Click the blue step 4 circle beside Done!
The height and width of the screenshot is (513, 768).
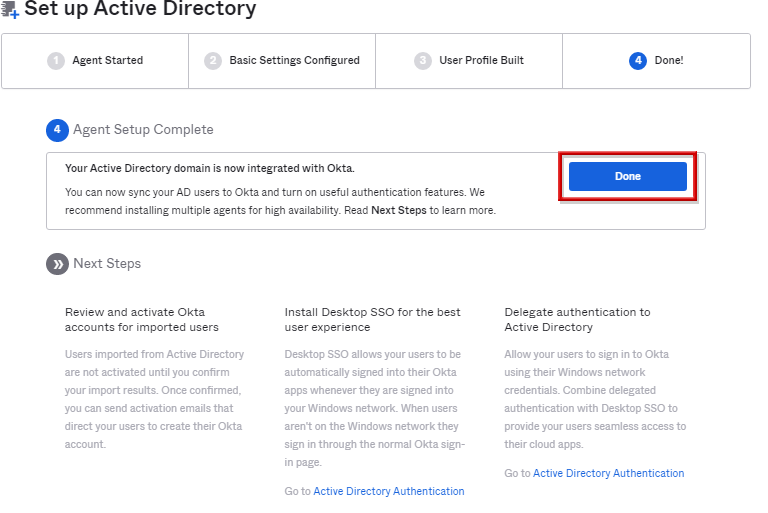pyautogui.click(x=638, y=61)
